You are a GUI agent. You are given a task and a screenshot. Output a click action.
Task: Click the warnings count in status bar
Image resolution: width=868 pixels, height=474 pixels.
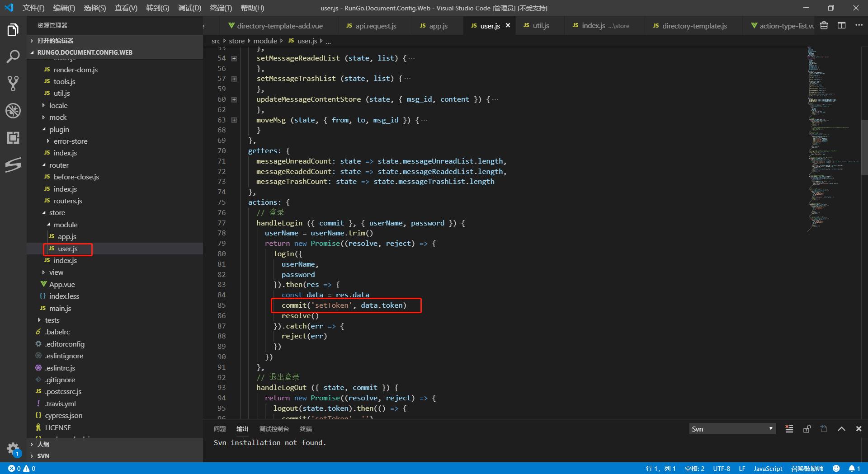click(29, 469)
